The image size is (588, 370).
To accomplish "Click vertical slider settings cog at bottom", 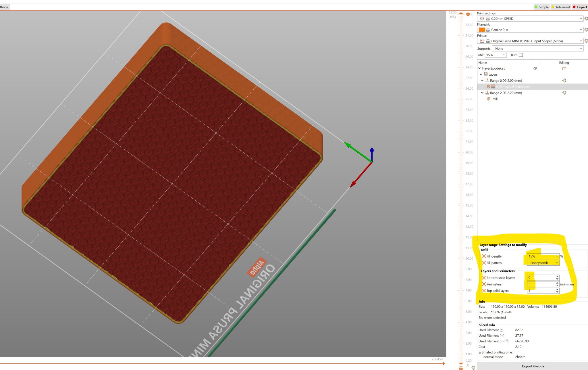I will point(473,368).
